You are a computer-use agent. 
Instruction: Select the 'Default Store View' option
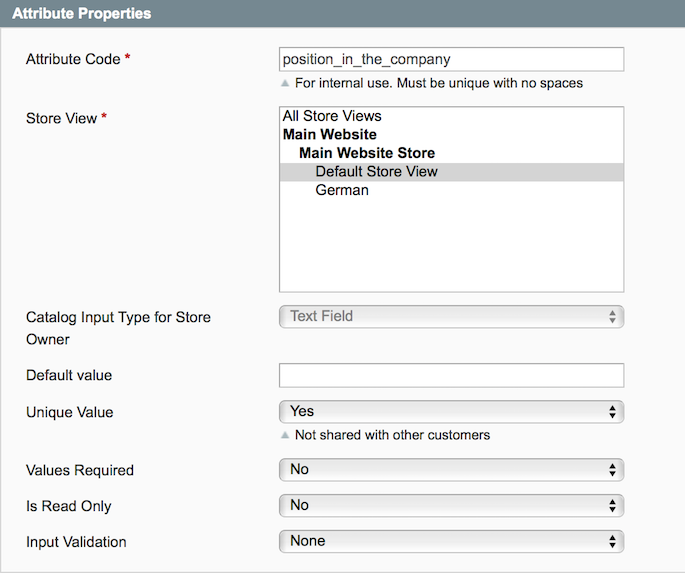(376, 171)
